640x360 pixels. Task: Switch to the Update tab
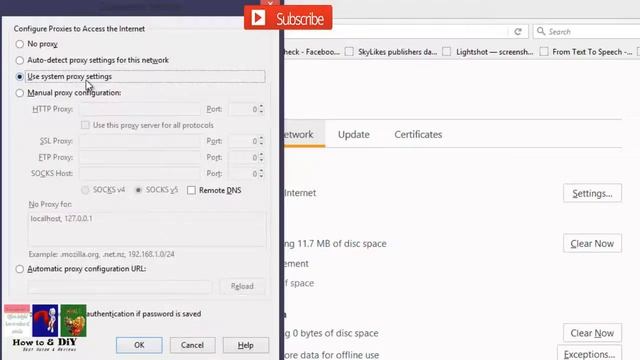click(x=354, y=135)
